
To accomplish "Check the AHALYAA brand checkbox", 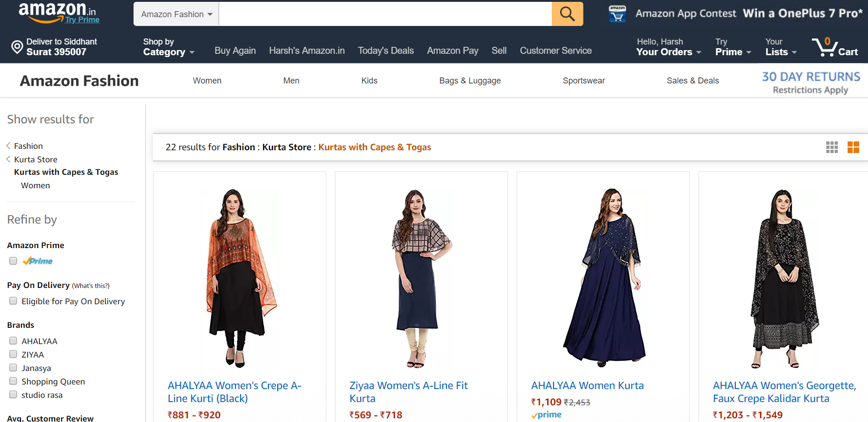I will [13, 341].
